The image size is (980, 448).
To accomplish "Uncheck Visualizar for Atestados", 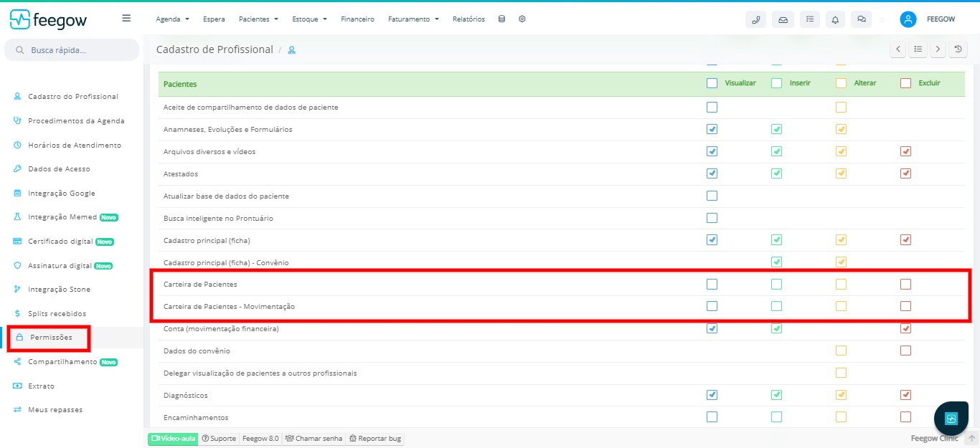I will point(712,173).
